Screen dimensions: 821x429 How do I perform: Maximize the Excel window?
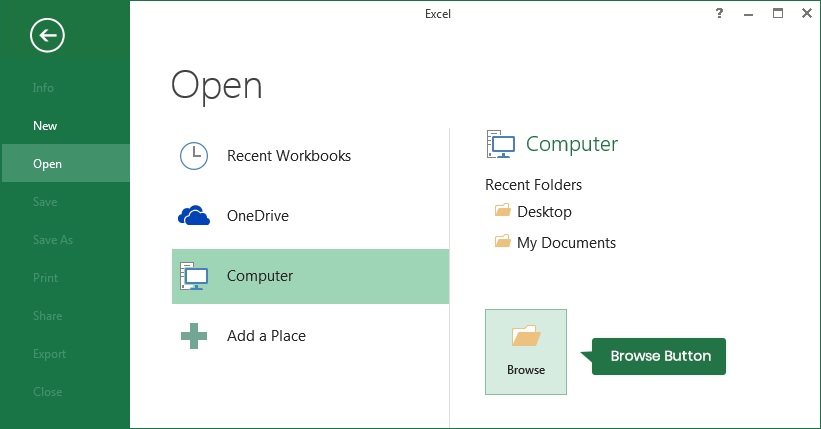tap(778, 13)
